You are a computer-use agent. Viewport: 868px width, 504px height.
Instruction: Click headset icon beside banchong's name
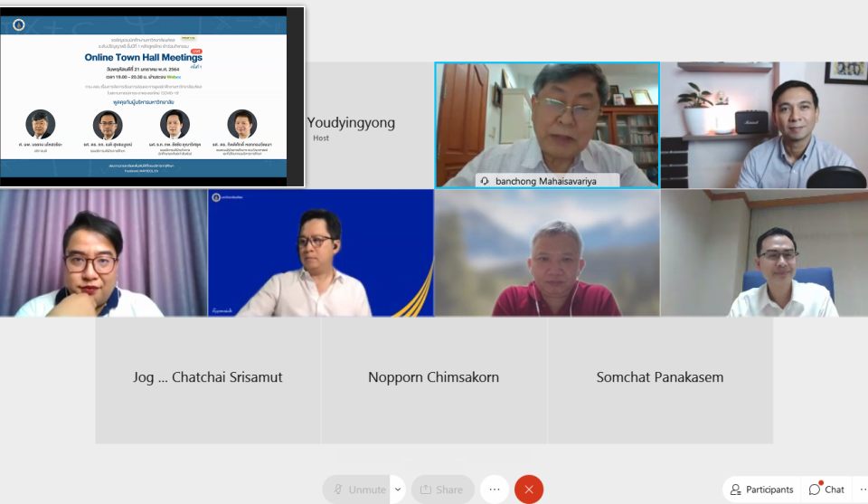point(485,181)
